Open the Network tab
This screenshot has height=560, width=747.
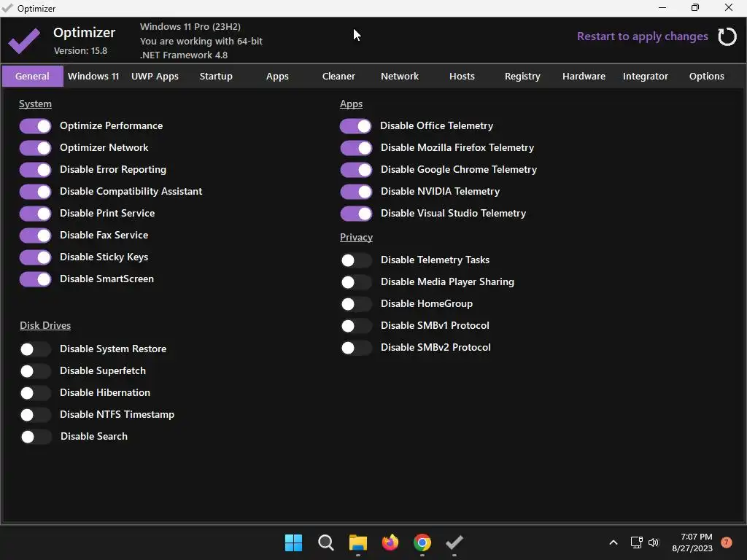point(400,76)
